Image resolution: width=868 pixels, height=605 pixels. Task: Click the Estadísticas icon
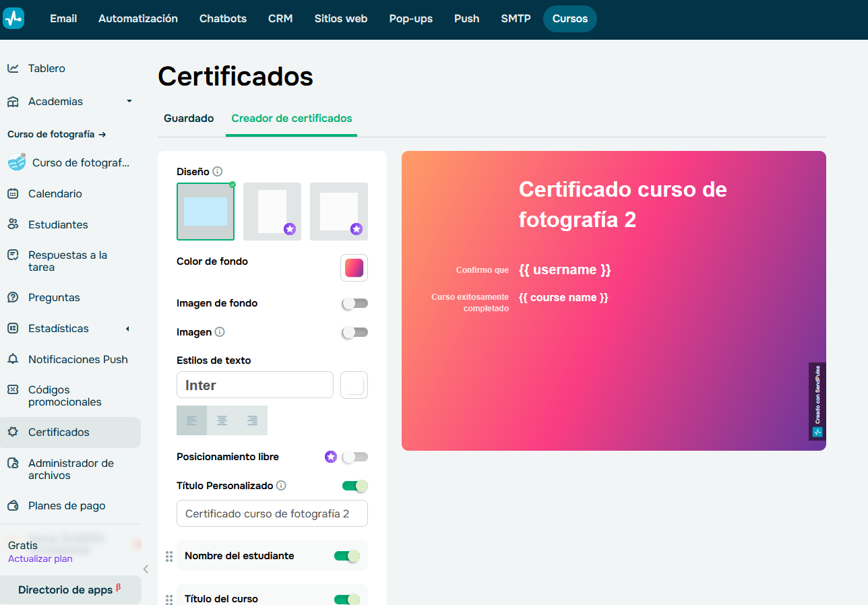point(13,328)
